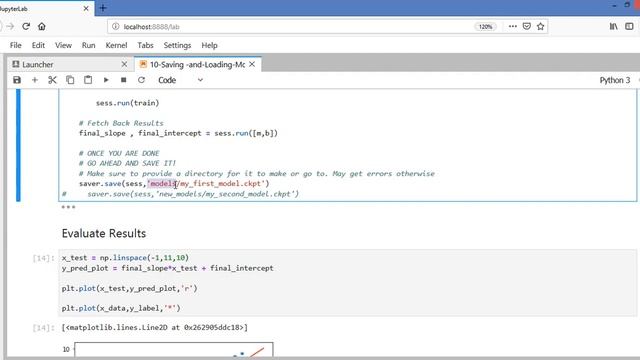
Task: Open the Settings menu
Action: pos(177,45)
